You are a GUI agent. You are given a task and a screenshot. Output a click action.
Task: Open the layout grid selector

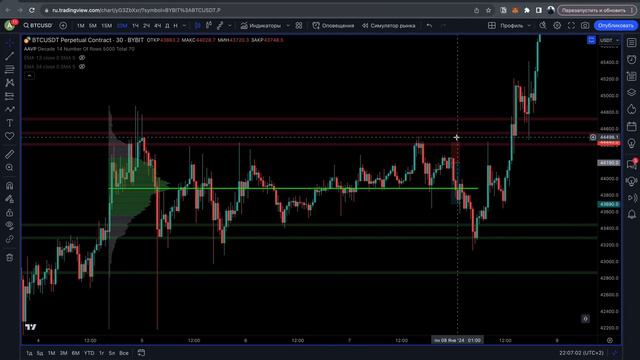492,26
